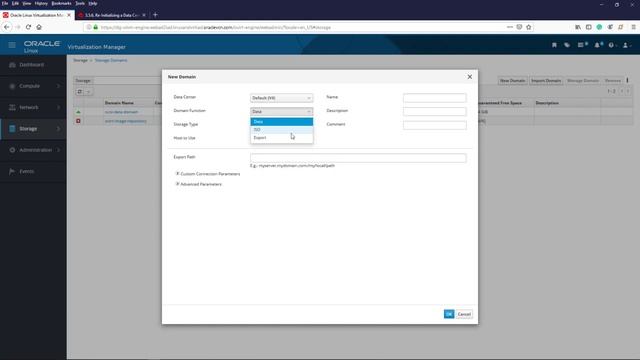Open the tasks list icon in the header
Screen dimensions: 640x360
tap(582, 45)
